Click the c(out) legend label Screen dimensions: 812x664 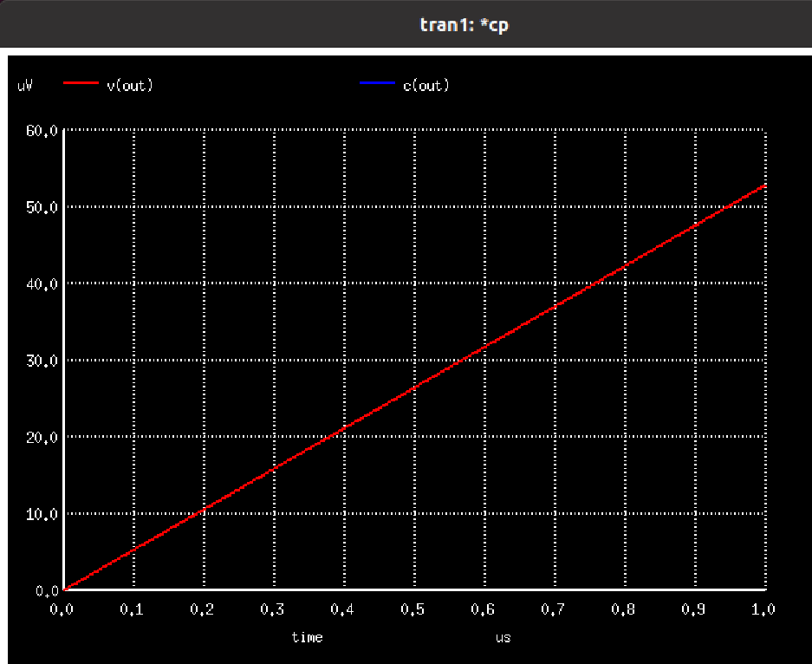426,86
